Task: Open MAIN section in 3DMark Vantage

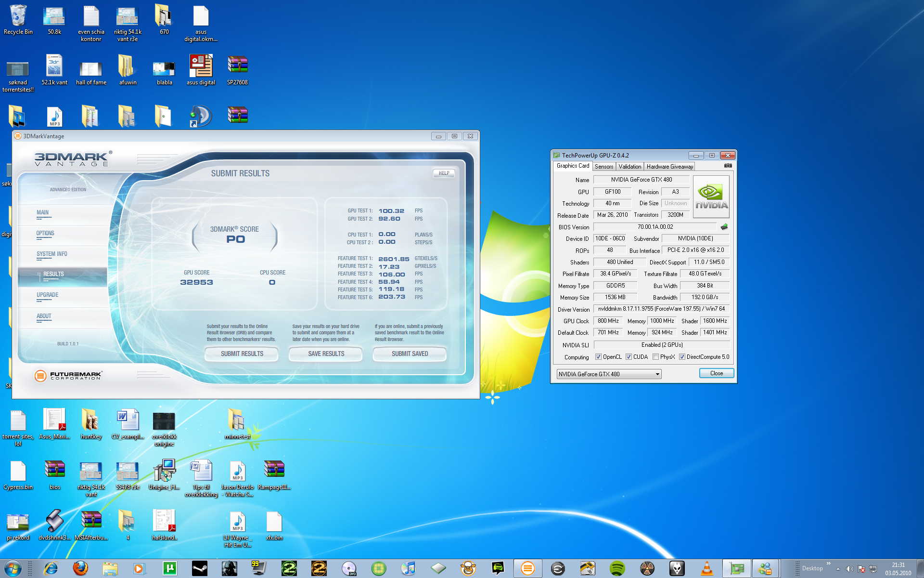Action: [x=63, y=214]
